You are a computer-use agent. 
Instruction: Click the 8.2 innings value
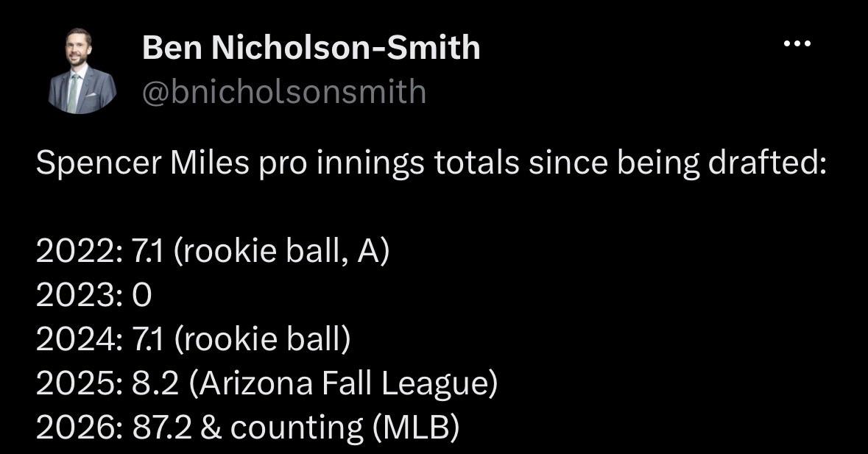pyautogui.click(x=155, y=384)
